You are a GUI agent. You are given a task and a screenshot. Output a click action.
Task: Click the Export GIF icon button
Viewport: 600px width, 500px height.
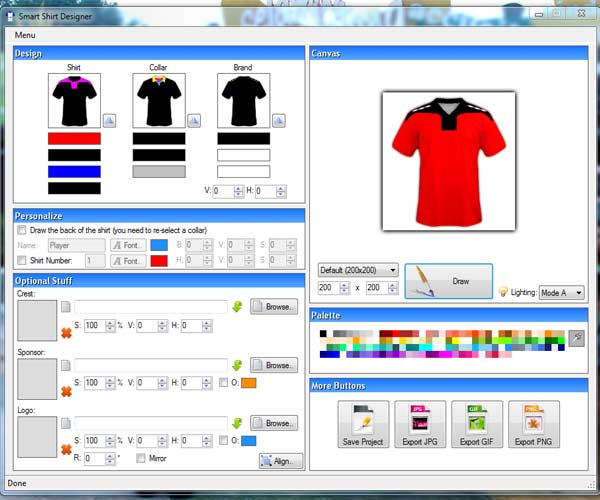[x=476, y=425]
